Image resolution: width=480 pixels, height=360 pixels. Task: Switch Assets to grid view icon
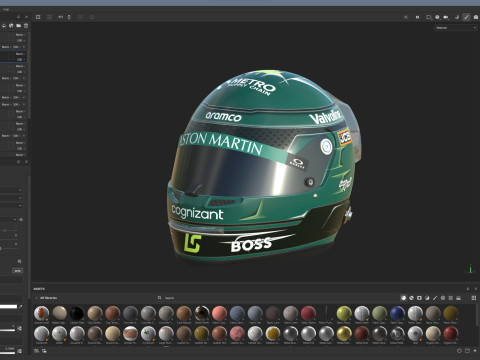pos(474,298)
